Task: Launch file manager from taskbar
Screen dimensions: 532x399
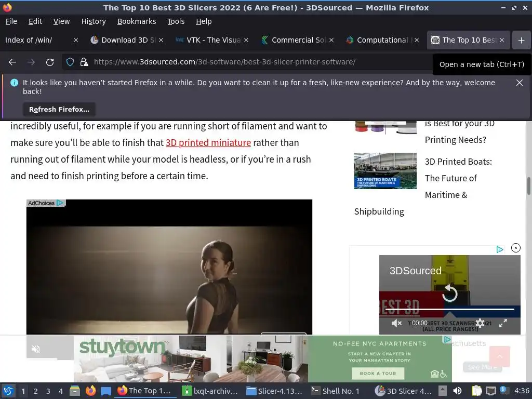Action: [75, 391]
